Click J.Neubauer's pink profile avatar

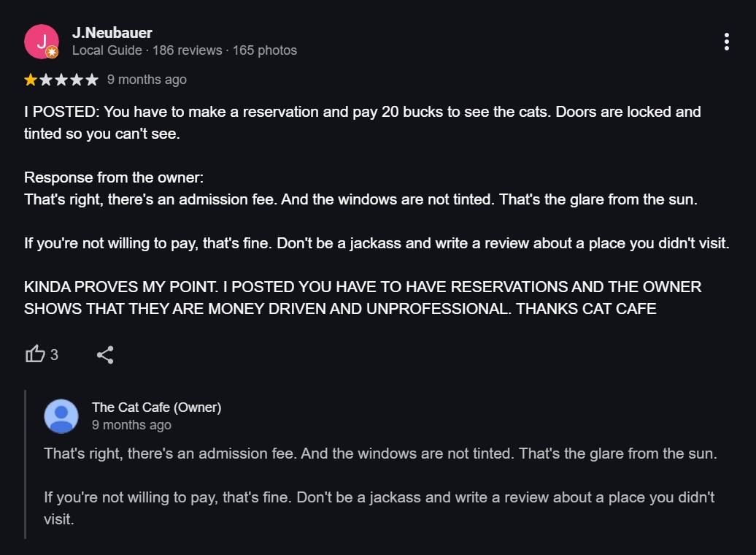pos(40,41)
